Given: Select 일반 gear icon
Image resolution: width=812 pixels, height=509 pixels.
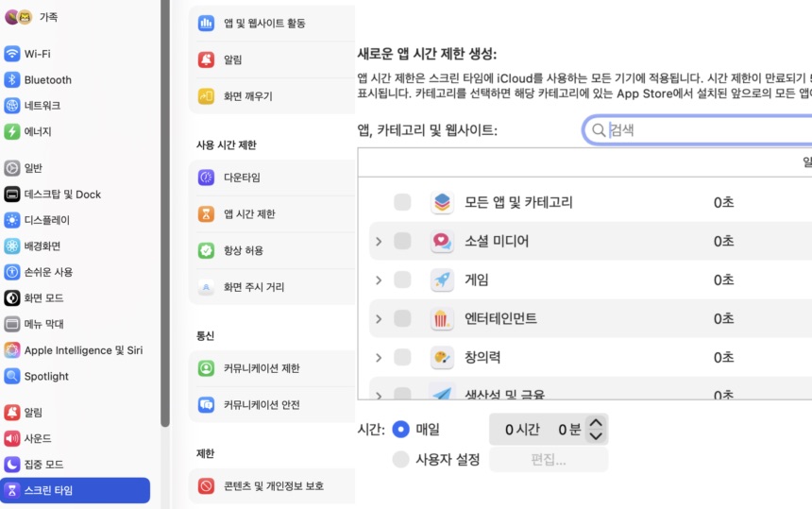Looking at the screenshot, I should click(12, 168).
